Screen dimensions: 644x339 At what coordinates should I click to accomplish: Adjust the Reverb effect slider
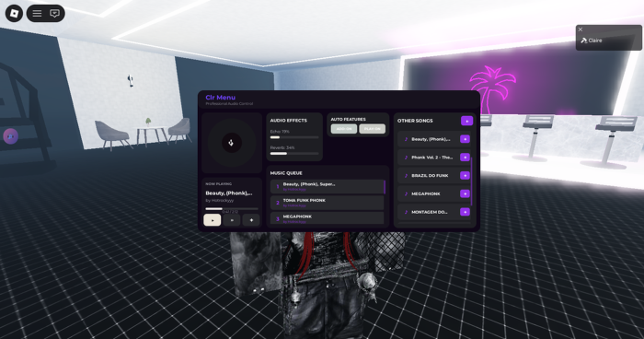click(294, 154)
